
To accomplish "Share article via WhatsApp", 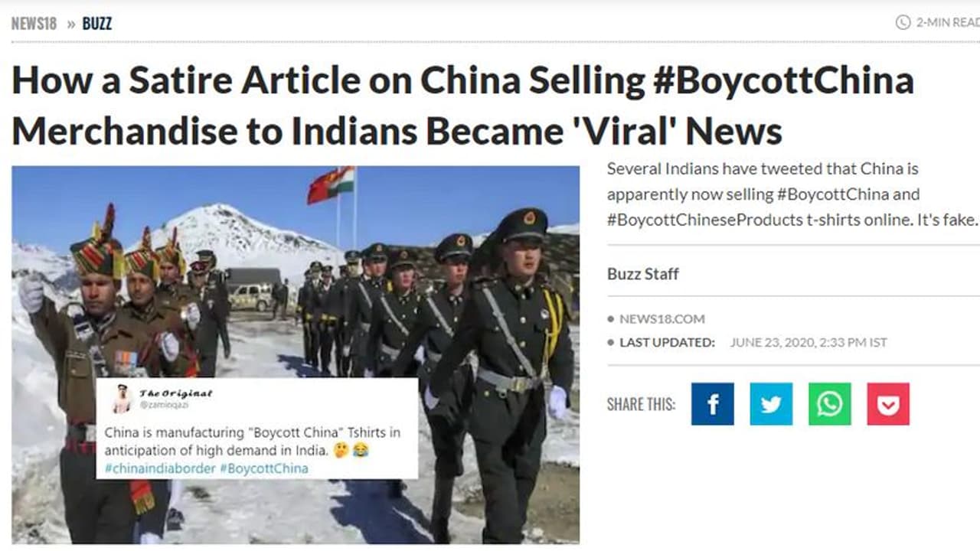I will click(829, 404).
